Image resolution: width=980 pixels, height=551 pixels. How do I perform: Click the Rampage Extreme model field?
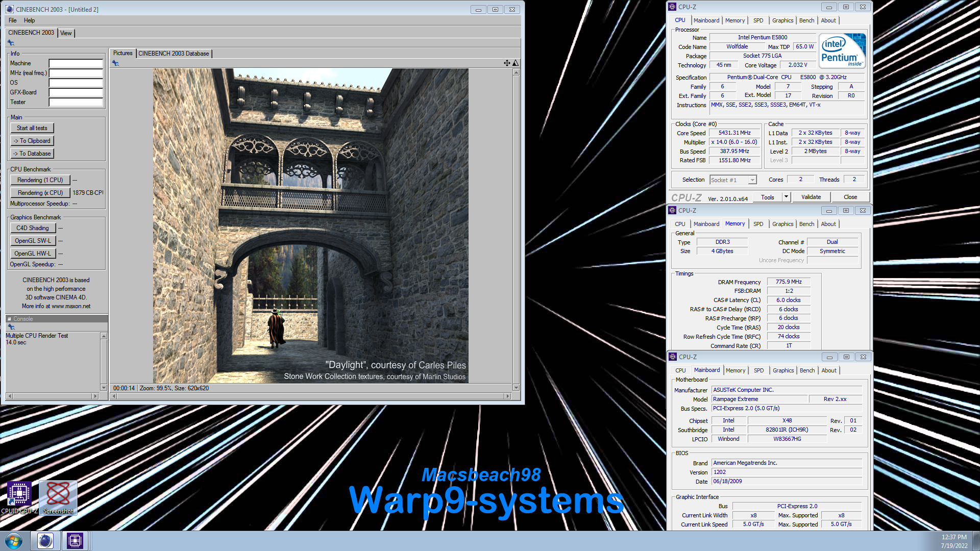(759, 399)
